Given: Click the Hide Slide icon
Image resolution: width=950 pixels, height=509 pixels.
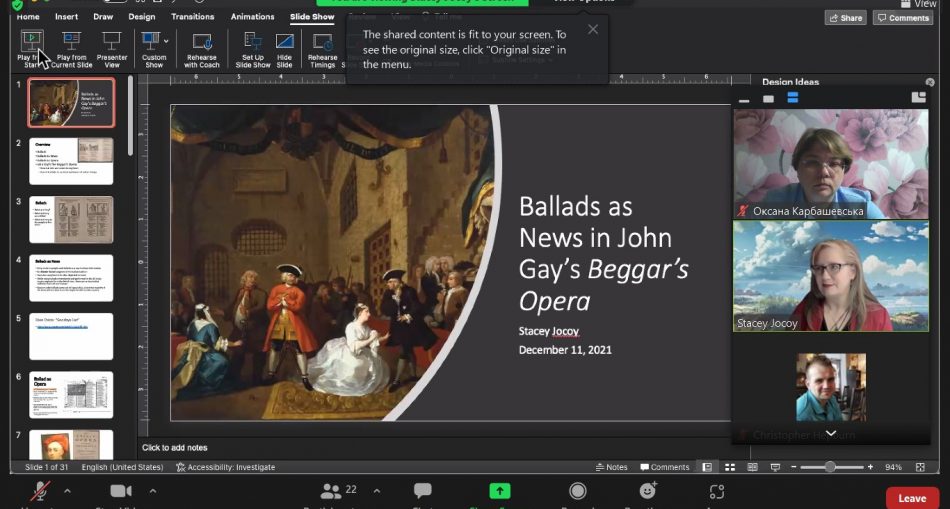Looking at the screenshot, I should pyautogui.click(x=284, y=42).
